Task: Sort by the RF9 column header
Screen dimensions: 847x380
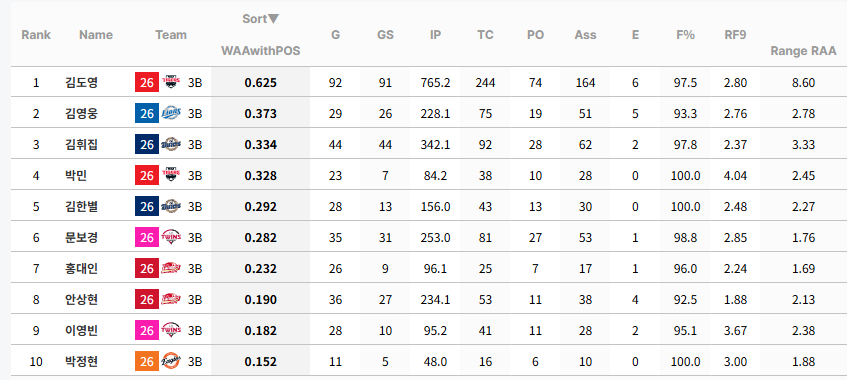Action: click(x=735, y=35)
